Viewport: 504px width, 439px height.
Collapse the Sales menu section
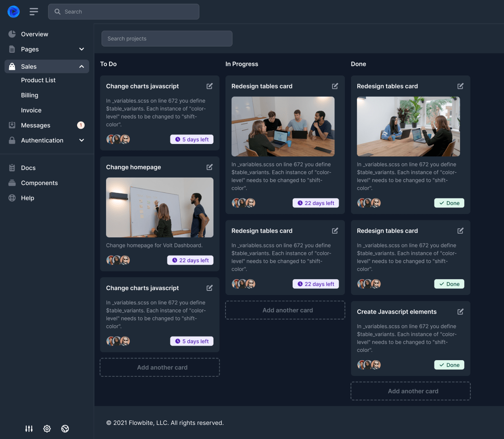pos(82,66)
